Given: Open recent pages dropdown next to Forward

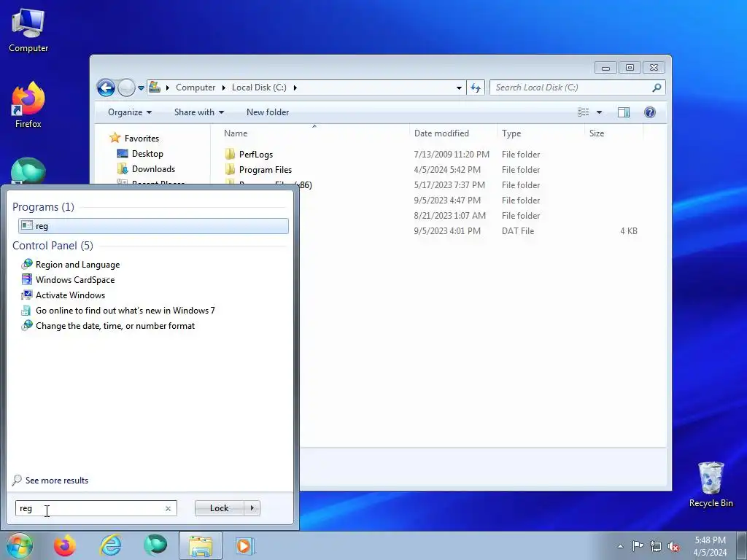Looking at the screenshot, I should tap(141, 87).
